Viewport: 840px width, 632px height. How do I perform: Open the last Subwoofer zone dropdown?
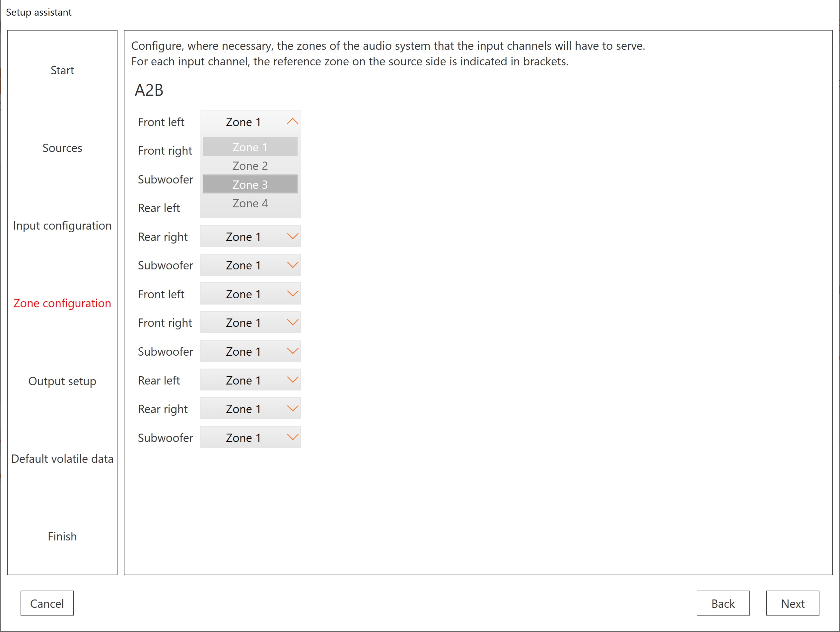250,438
